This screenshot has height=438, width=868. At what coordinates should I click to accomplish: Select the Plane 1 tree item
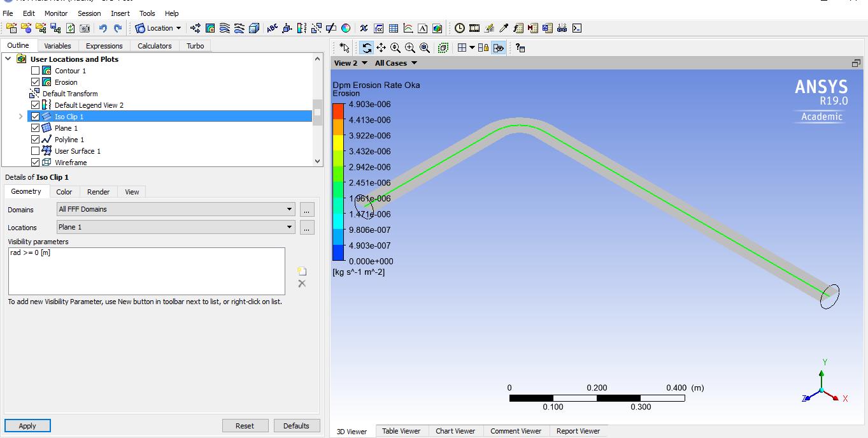pos(66,128)
